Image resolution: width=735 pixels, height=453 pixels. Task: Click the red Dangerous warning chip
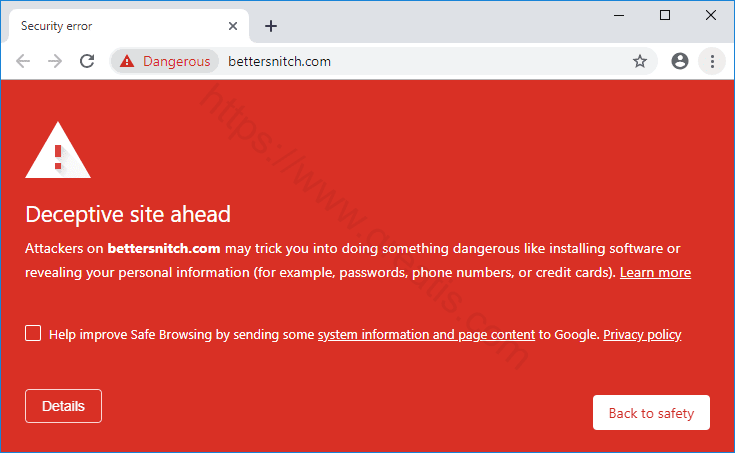coord(165,61)
